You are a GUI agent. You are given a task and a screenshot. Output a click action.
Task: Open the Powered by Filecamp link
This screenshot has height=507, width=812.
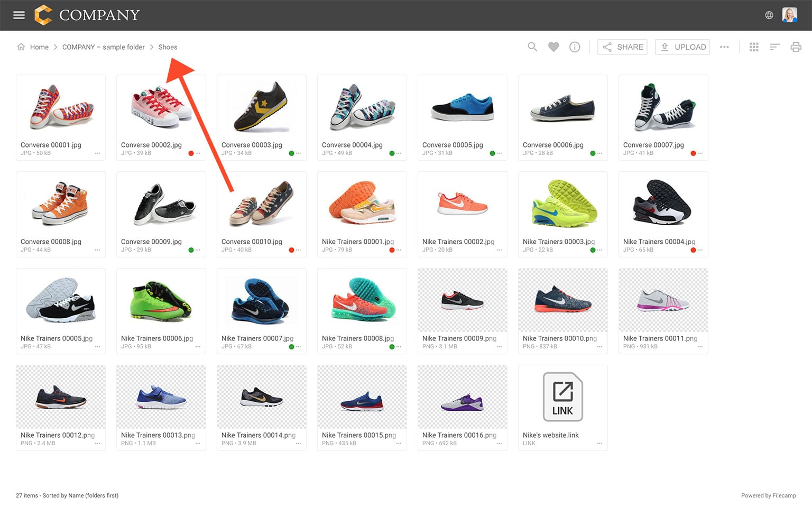769,495
